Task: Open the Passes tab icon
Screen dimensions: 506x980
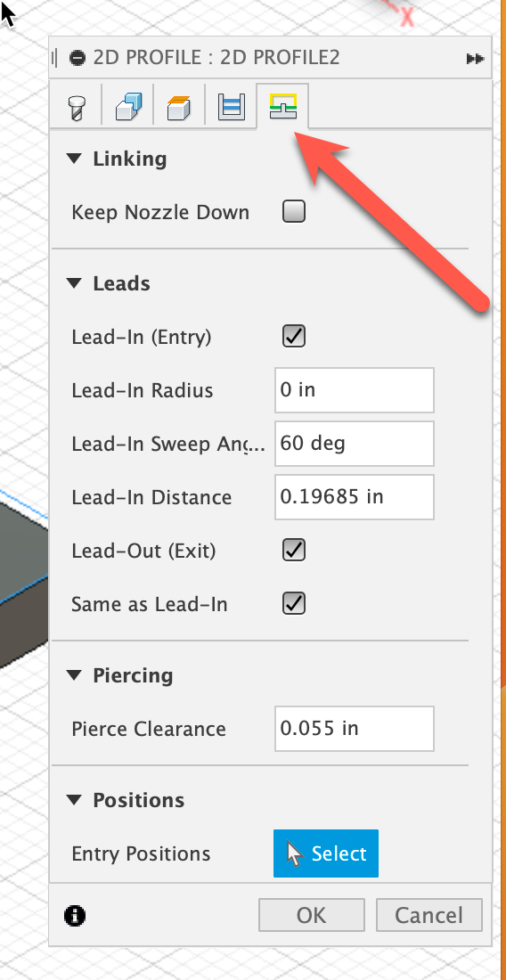Action: tap(230, 107)
